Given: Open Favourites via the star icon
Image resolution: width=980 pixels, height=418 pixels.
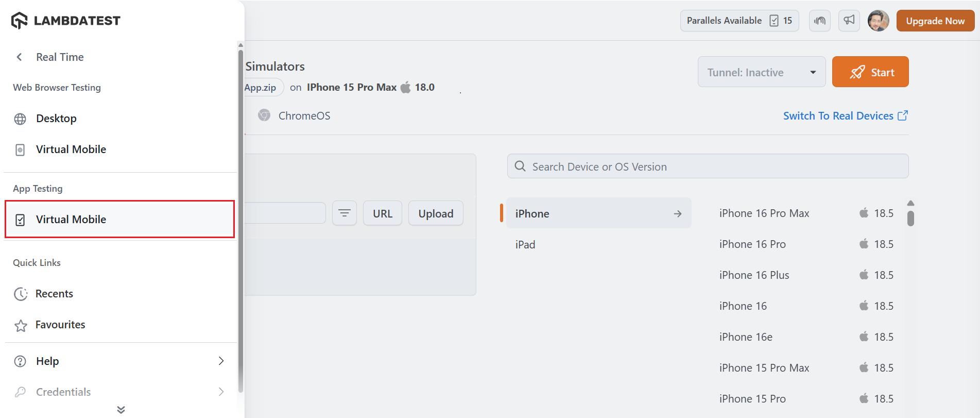Looking at the screenshot, I should click(21, 325).
